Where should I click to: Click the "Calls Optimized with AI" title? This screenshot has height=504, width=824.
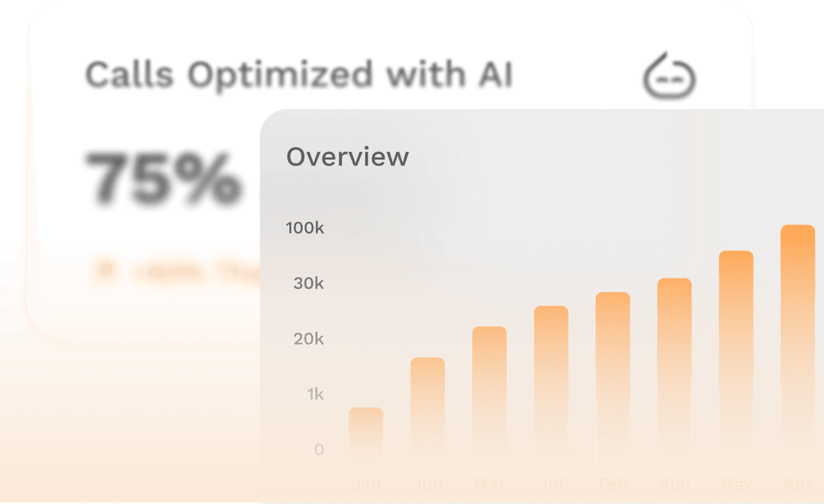click(x=298, y=75)
